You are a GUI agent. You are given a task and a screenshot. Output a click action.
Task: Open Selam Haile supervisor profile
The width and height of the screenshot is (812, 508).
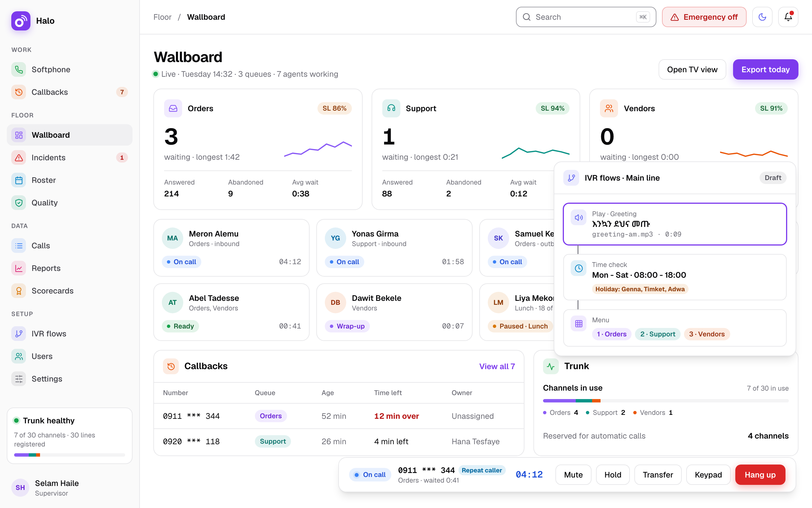click(69, 488)
